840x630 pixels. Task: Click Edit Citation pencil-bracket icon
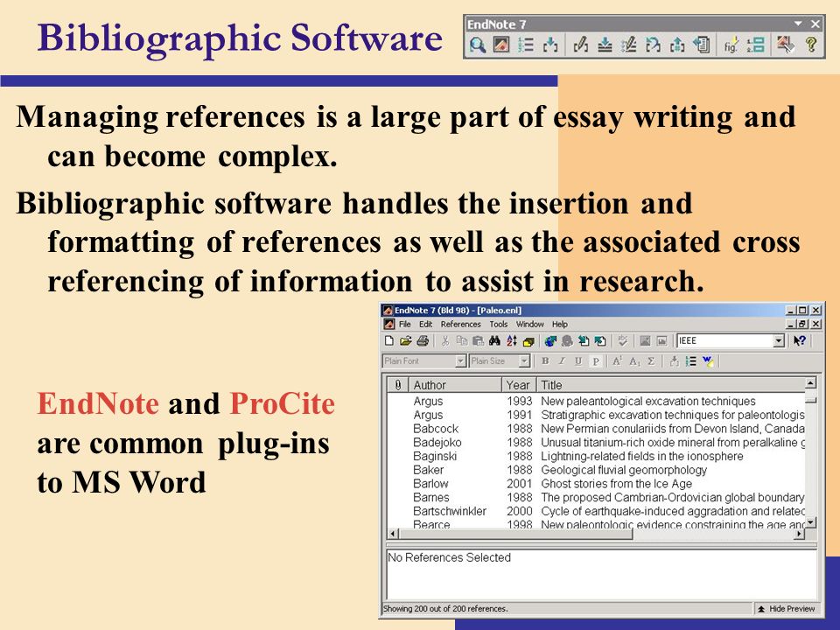click(x=581, y=45)
